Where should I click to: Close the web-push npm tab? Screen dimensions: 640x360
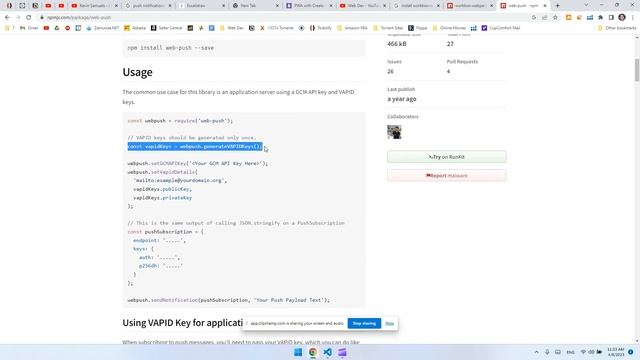(x=545, y=6)
